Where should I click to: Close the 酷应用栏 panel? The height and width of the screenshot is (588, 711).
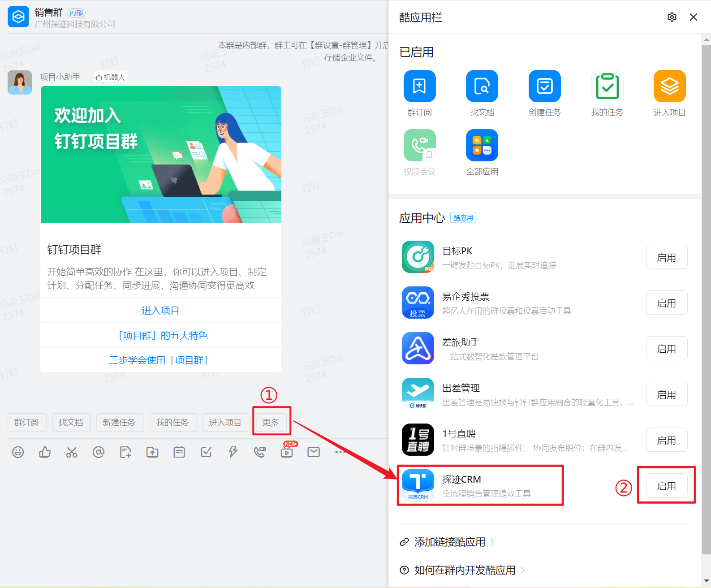point(693,17)
